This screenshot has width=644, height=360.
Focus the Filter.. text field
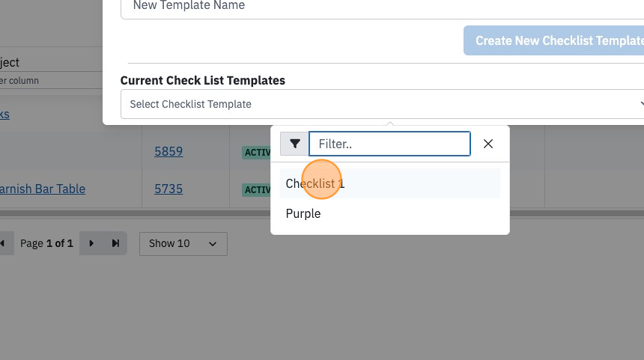point(389,144)
